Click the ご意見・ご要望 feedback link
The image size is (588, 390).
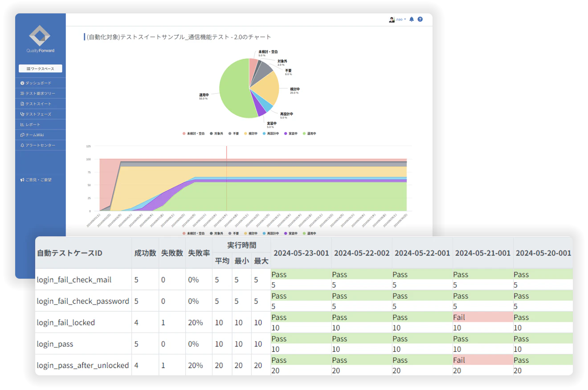pyautogui.click(x=36, y=180)
